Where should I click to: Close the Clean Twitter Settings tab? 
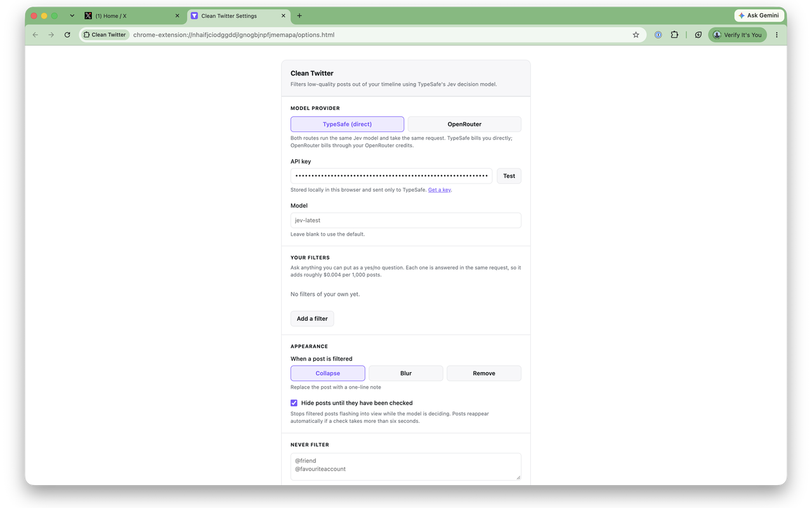tap(282, 16)
